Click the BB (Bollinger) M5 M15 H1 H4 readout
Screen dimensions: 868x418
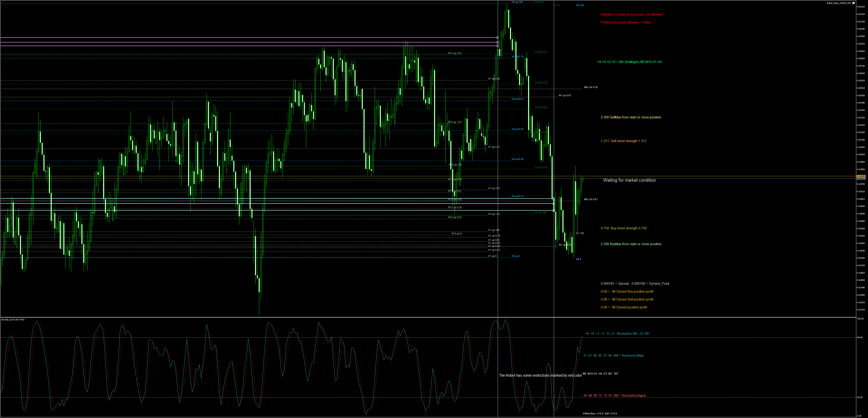coord(629,62)
